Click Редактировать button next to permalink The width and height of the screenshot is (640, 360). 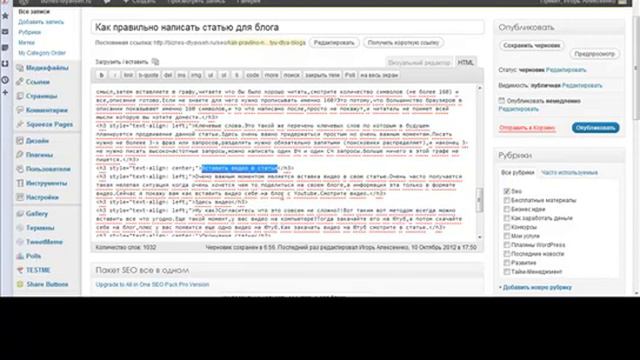coord(334,42)
